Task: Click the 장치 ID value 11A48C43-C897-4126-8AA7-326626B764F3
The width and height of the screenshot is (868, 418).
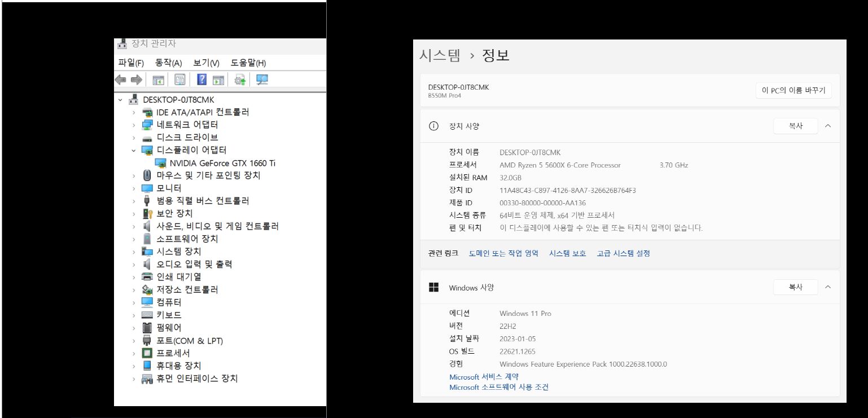Action: (568, 190)
